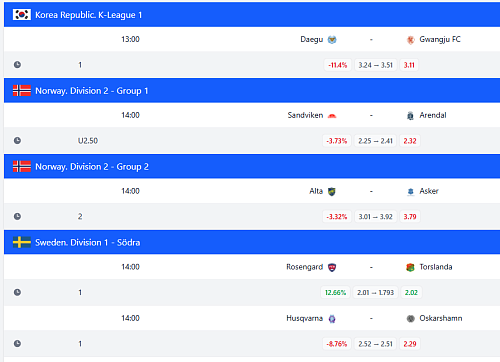Open Norway Division 2 - Group 2 league
The width and height of the screenshot is (500, 362).
click(92, 167)
